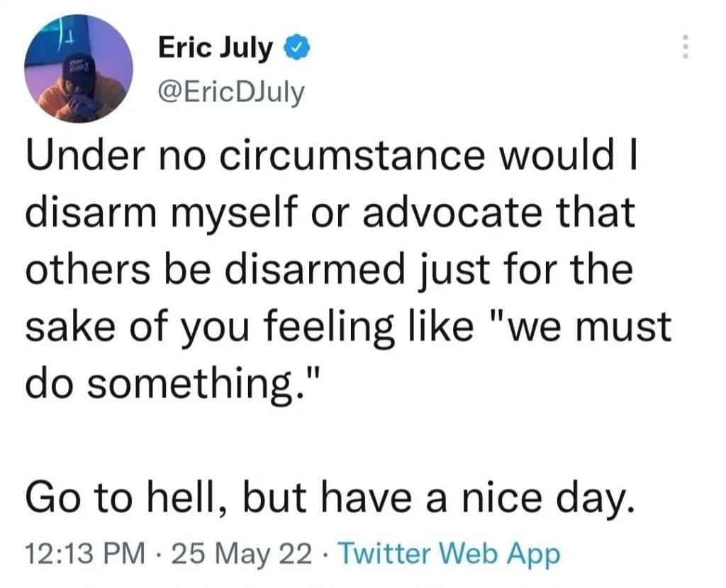Click Eric July's profile avatar
726x588 pixels.
point(78,69)
